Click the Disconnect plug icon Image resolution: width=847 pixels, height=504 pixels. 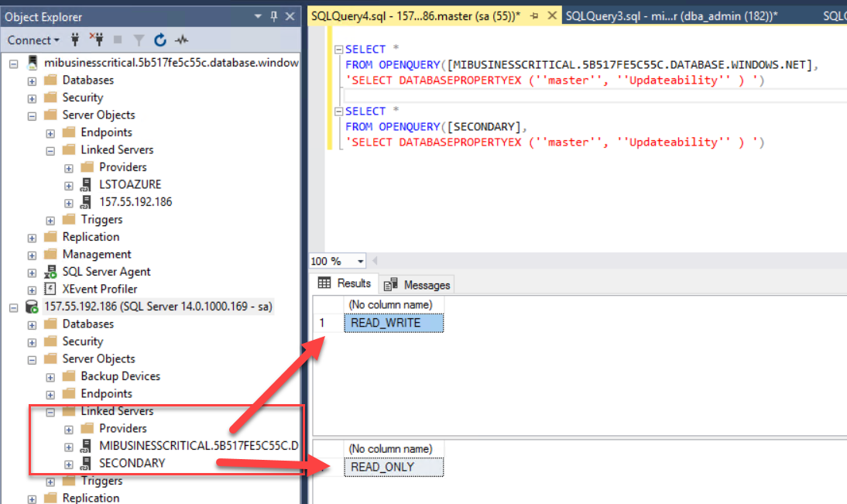coord(96,39)
